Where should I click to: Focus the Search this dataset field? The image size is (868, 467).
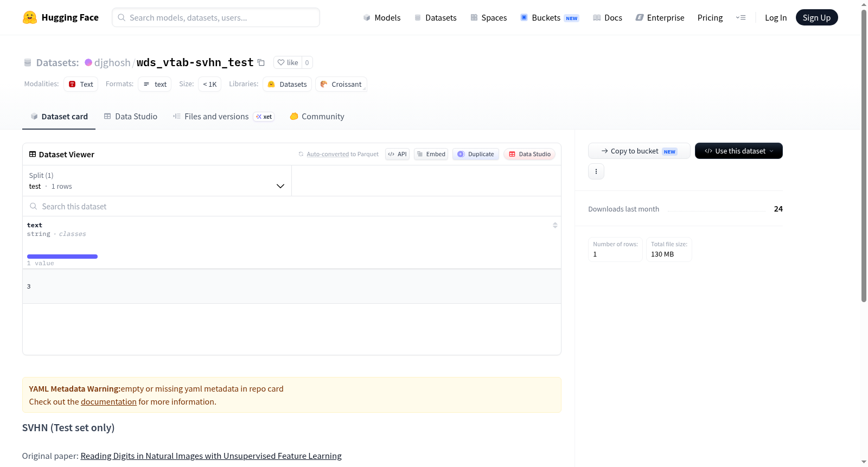292,206
